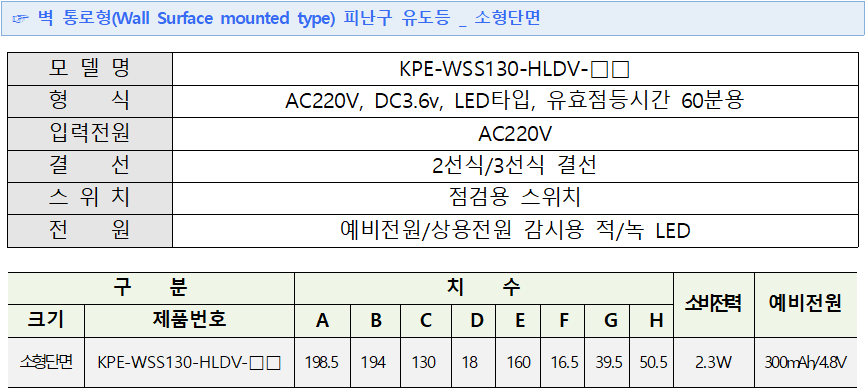The width and height of the screenshot is (866, 389).
Task: Click the '점검용 스위치' value
Action: point(515,198)
